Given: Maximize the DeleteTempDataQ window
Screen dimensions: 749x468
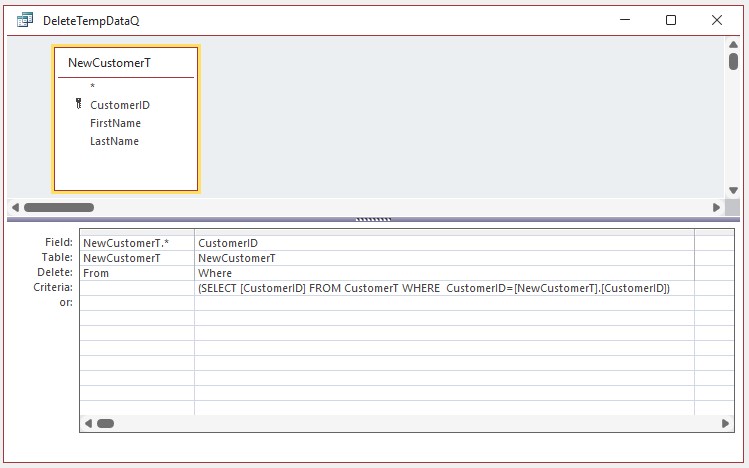Looking at the screenshot, I should pos(671,20).
